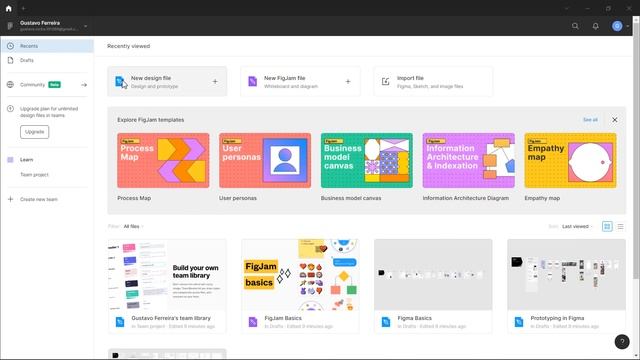Screen dimensions: 640x360
Task: Open the Business model canvas template thumbnail
Action: (x=367, y=160)
